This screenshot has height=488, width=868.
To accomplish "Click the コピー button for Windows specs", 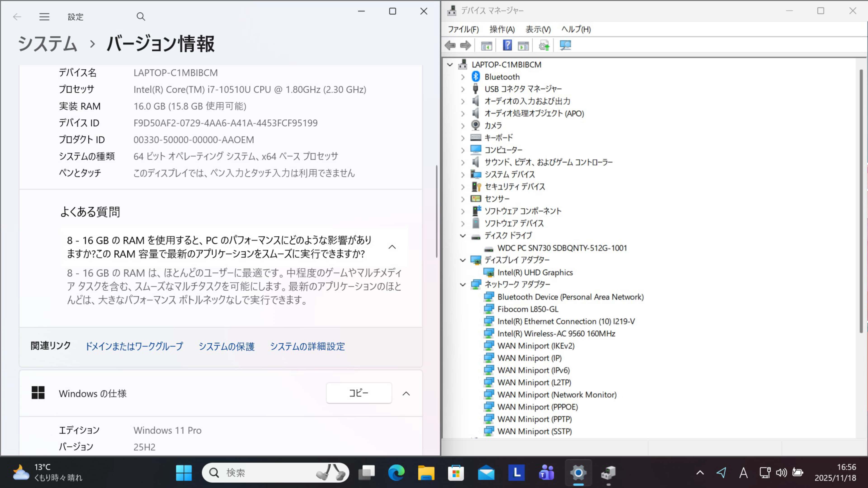I will [359, 393].
